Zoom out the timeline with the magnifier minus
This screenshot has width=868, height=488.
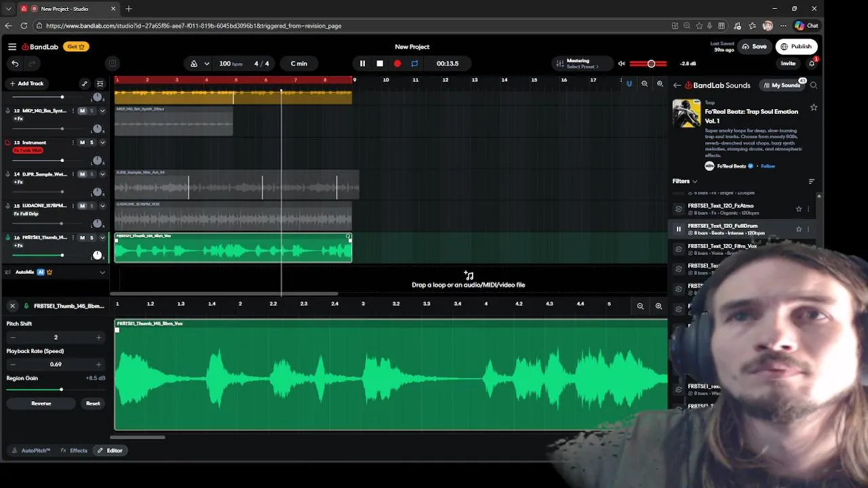pos(645,84)
